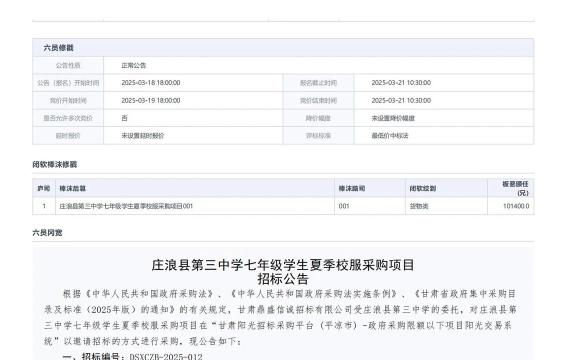Image resolution: width=566 pixels, height=360 pixels.
Task: Click the label 公告(报名)开始时间
Action: click(x=68, y=83)
